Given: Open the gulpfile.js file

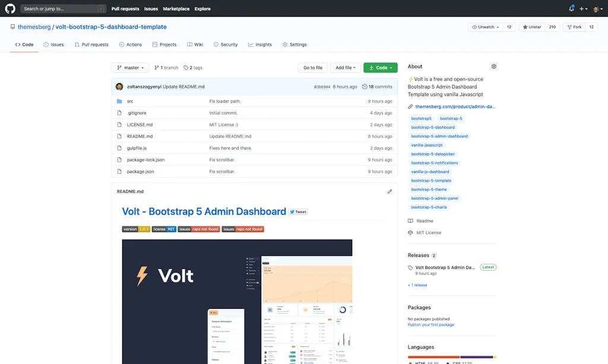Looking at the screenshot, I should coord(137,148).
